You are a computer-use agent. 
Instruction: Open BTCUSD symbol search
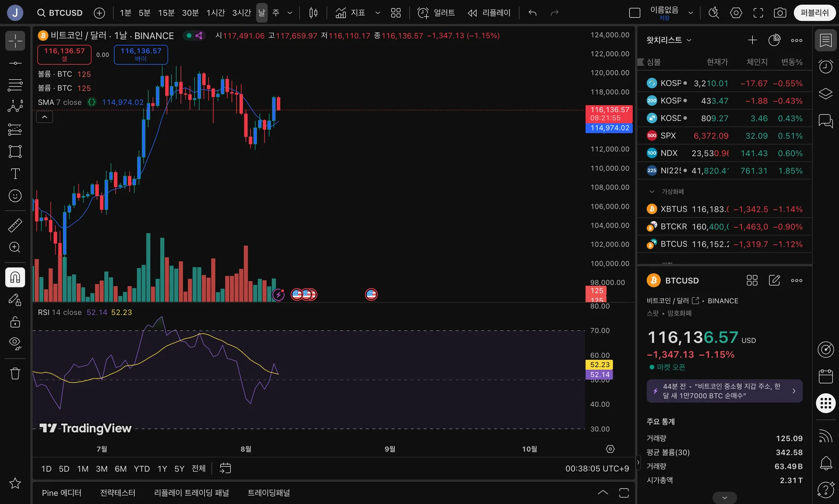tap(60, 13)
